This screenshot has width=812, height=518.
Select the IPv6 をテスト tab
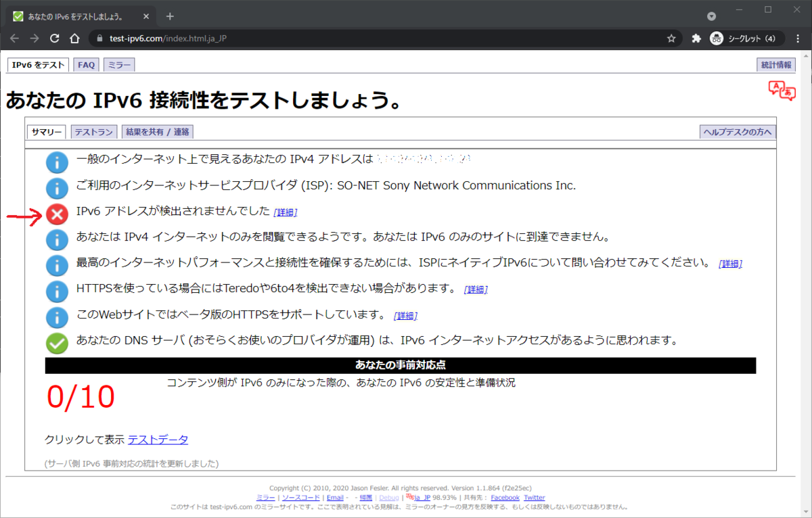39,65
